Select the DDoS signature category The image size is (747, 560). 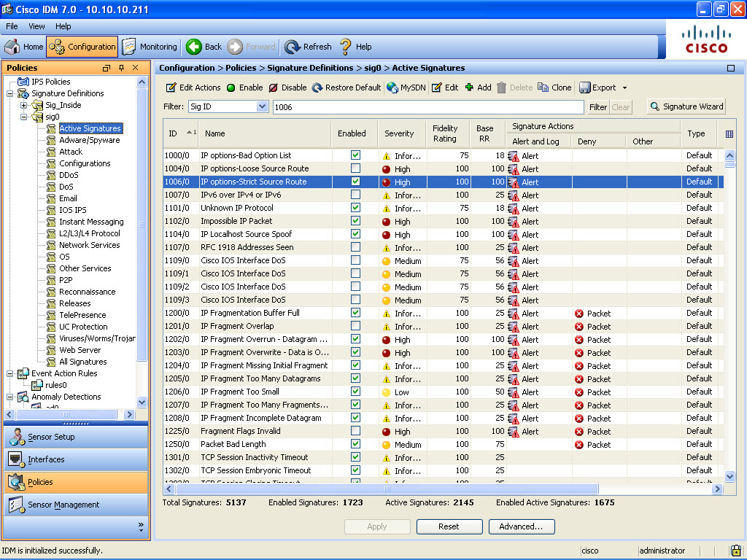[x=69, y=175]
